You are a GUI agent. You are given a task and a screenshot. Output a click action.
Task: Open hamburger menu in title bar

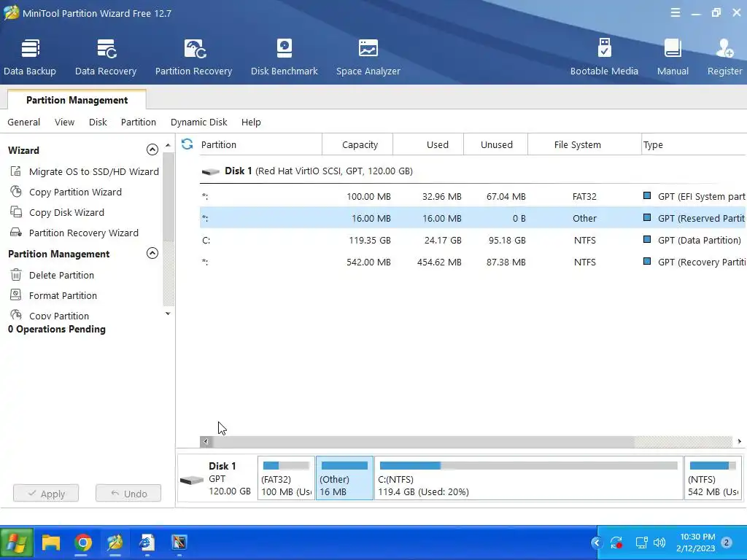675,13
